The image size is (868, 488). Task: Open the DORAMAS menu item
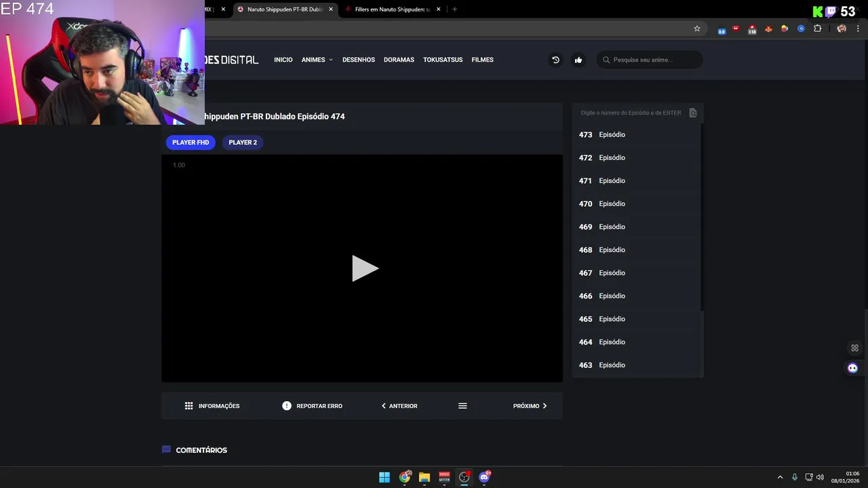[399, 60]
